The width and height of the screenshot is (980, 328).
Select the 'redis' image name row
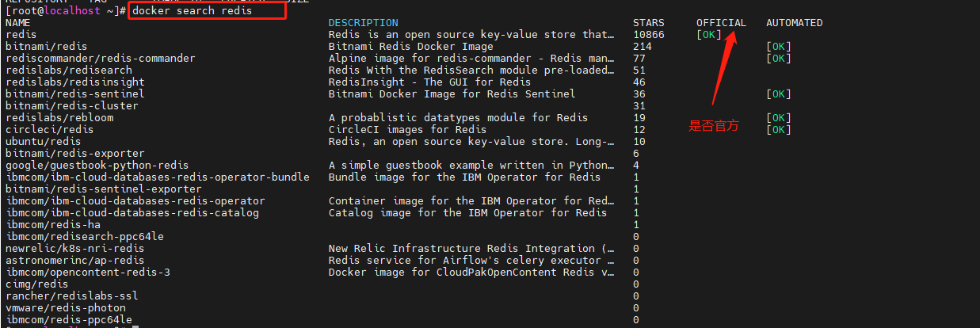click(x=21, y=35)
